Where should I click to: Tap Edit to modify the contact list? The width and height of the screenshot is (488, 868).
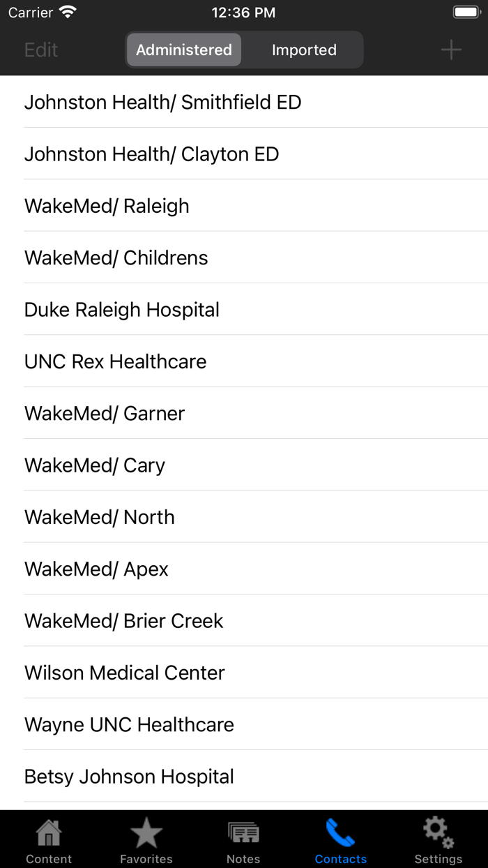(41, 50)
